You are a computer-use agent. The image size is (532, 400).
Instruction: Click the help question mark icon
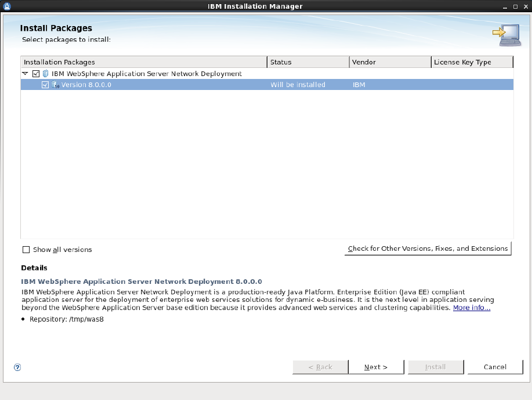click(17, 367)
